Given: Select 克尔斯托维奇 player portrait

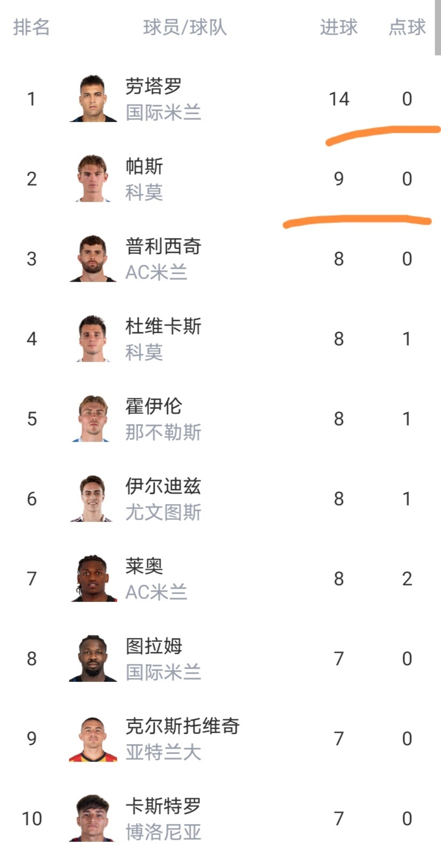Looking at the screenshot, I should pos(93,739).
